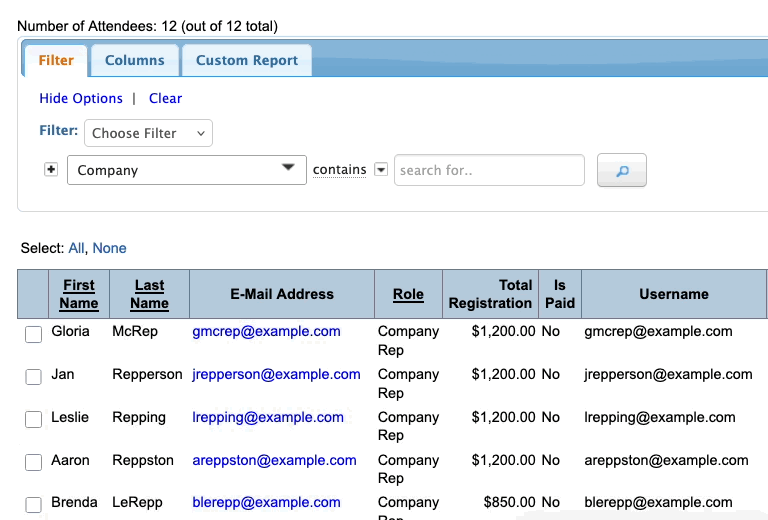
Task: Click the None selection link
Action: click(x=109, y=248)
